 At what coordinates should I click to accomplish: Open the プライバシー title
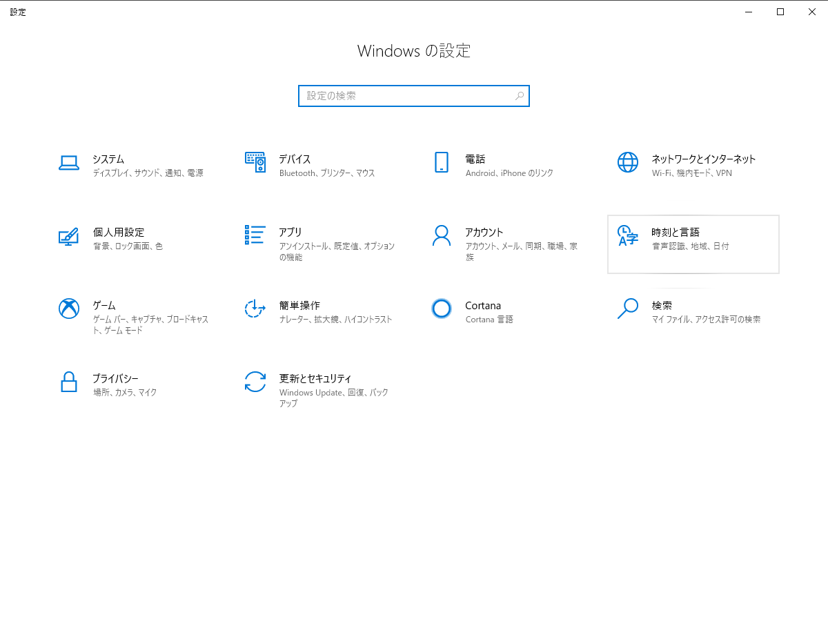pos(115,378)
